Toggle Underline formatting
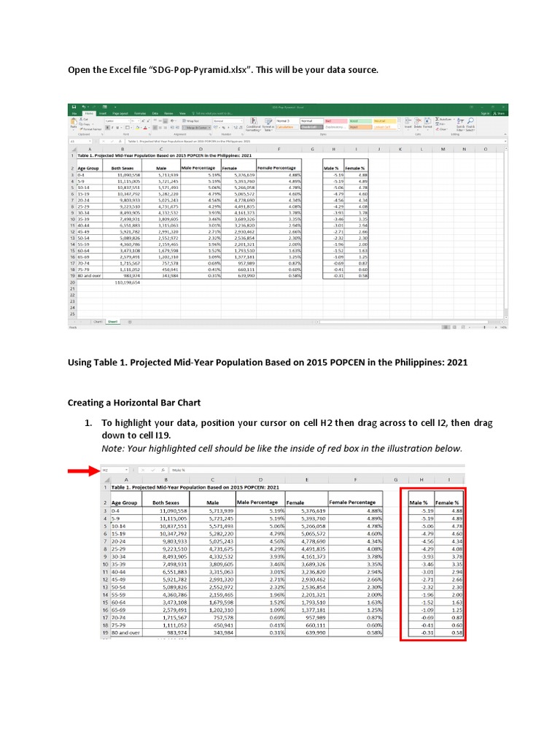The image size is (560, 747). tap(117, 128)
